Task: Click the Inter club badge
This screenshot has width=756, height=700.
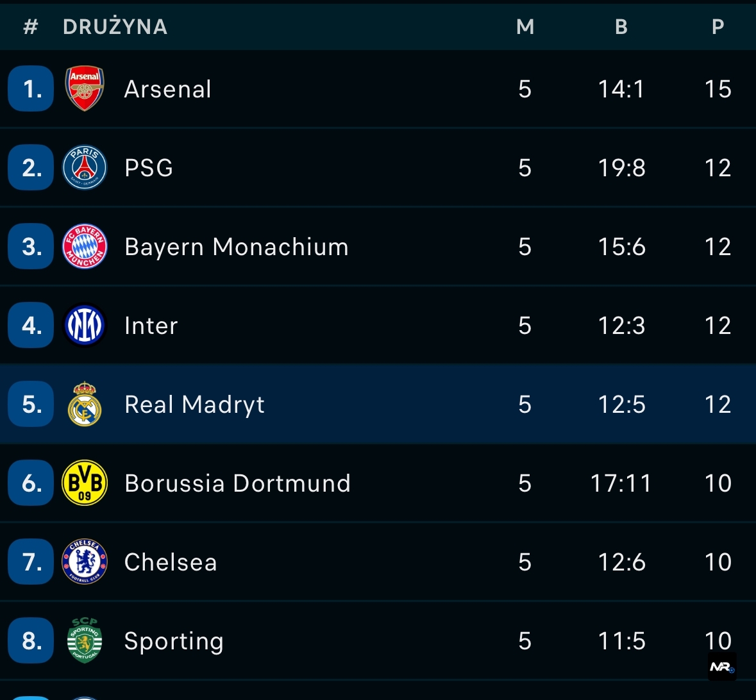Action: click(84, 325)
